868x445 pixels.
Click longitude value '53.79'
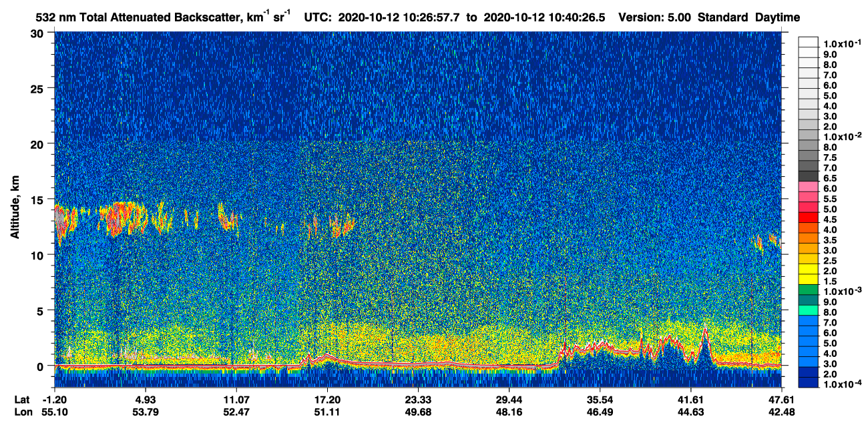click(x=145, y=412)
